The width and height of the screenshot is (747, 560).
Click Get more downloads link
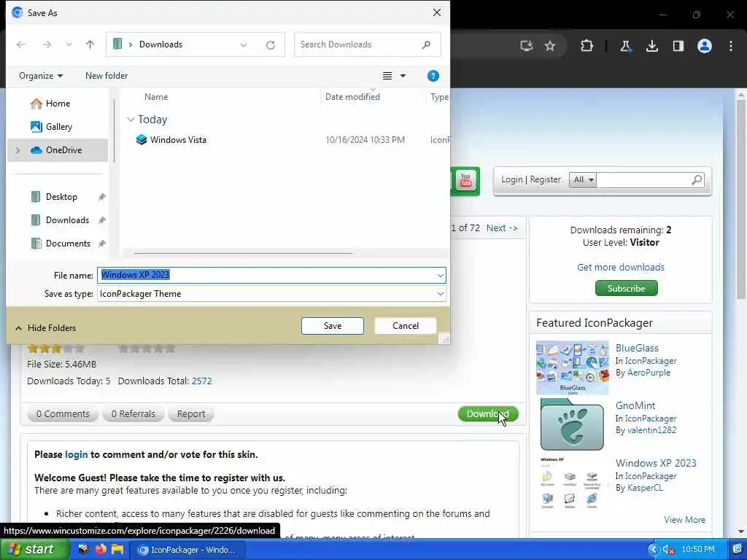point(620,267)
